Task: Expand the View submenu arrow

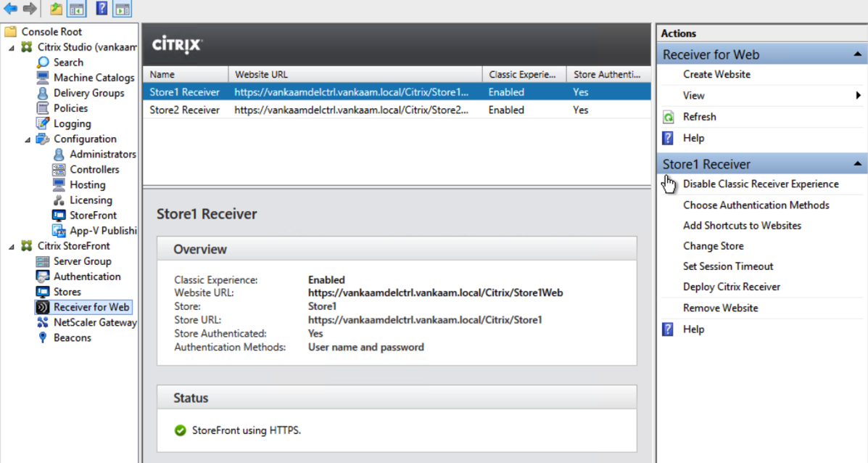Action: (x=858, y=95)
